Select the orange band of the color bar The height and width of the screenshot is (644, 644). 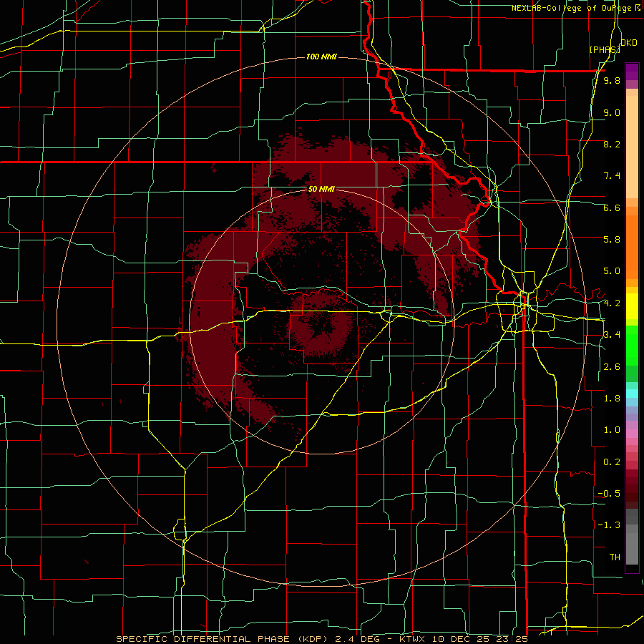pos(632,247)
